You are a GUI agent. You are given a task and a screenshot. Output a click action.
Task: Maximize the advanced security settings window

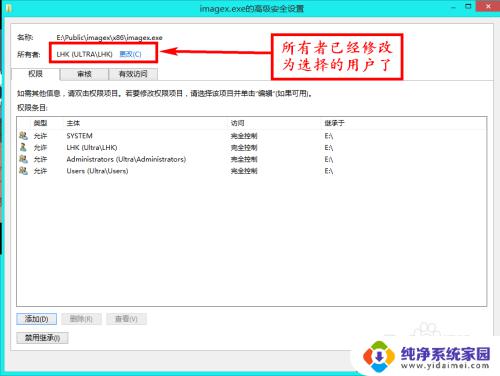(468, 6)
